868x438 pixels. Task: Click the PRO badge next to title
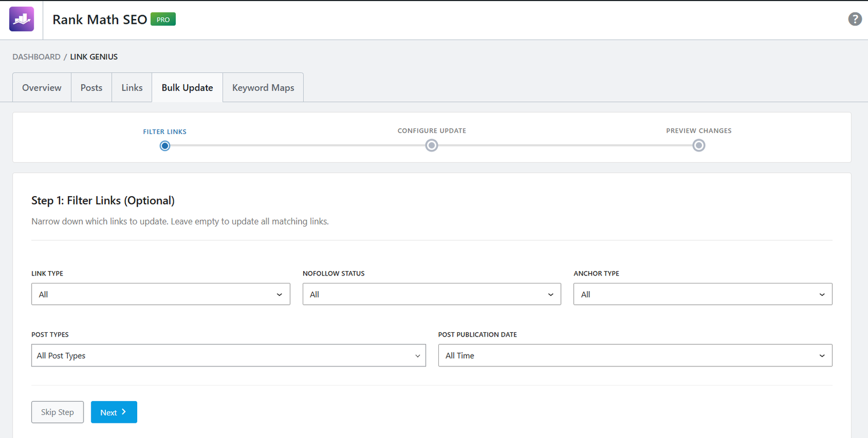click(163, 20)
